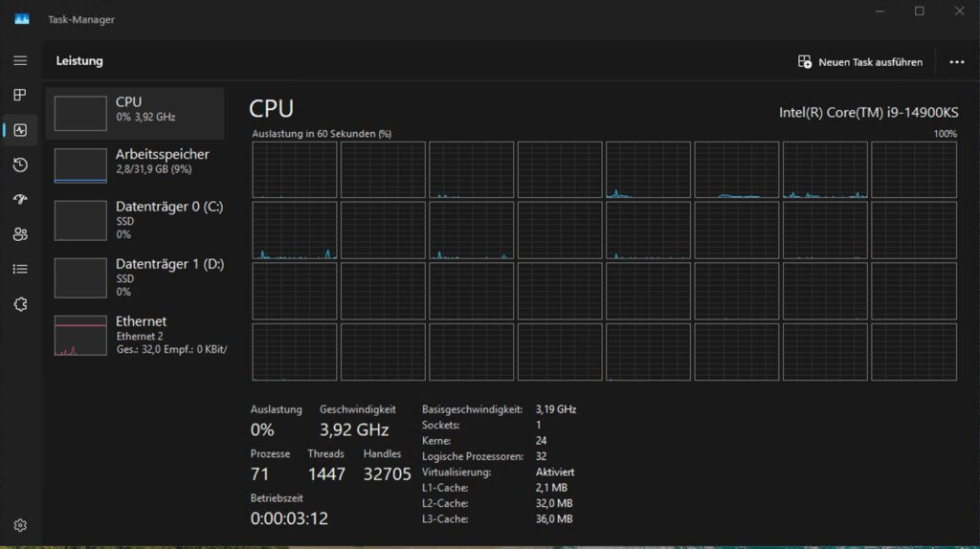Open the Users page icon
Screen dimensions: 980x549
coord(20,234)
